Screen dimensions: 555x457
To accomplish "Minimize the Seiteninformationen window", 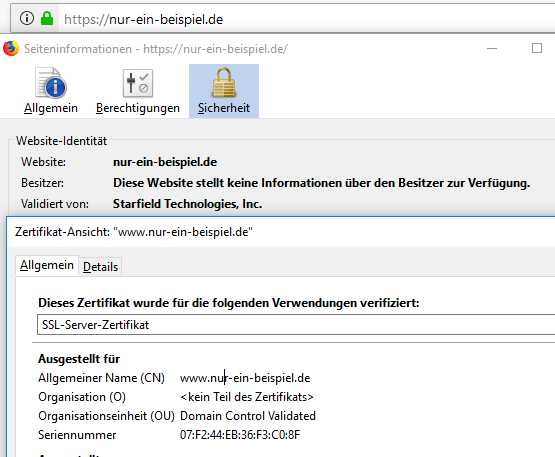I will coord(492,48).
